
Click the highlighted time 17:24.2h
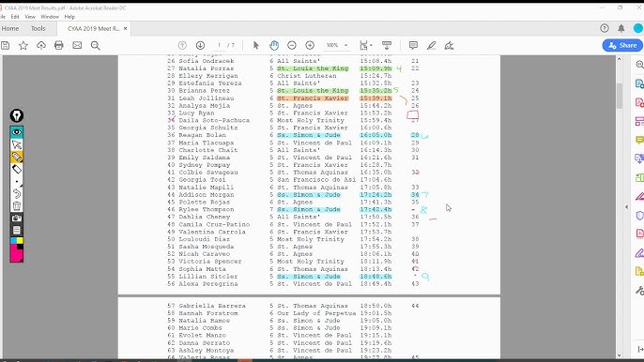pos(376,195)
